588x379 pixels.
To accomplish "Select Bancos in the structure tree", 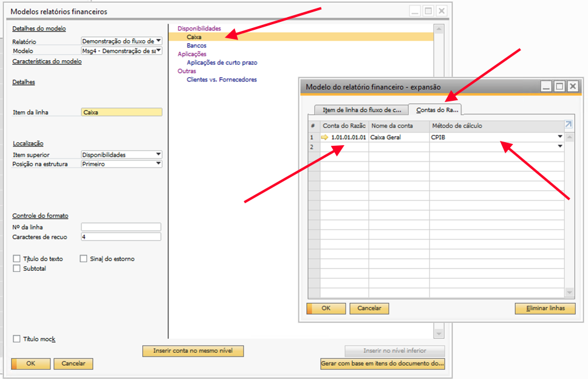I will tap(196, 46).
